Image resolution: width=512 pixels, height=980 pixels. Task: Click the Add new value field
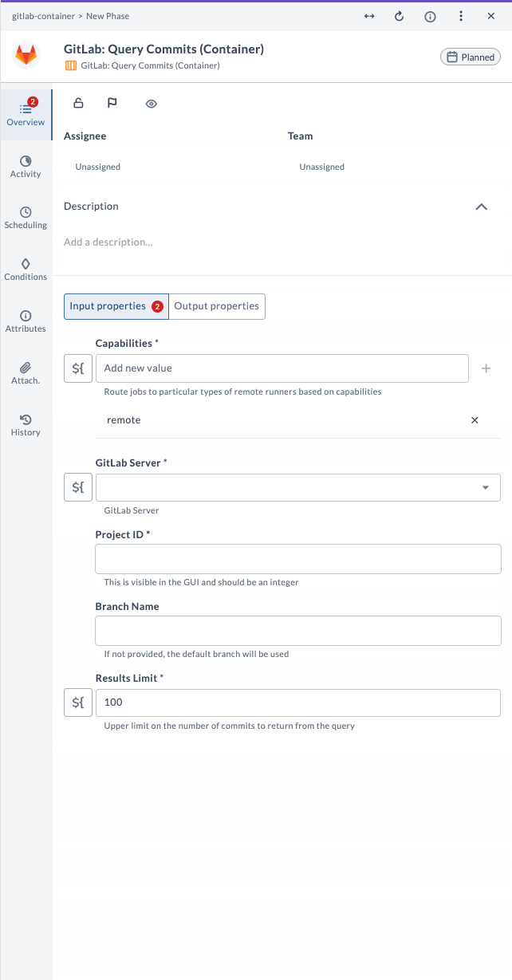pyautogui.click(x=282, y=368)
